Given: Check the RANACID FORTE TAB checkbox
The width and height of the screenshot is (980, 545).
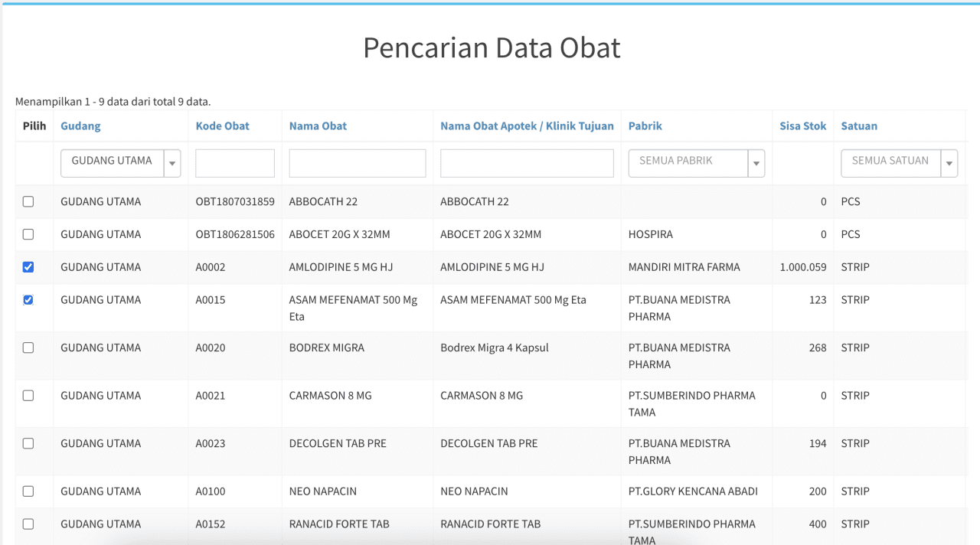Looking at the screenshot, I should click(x=28, y=524).
